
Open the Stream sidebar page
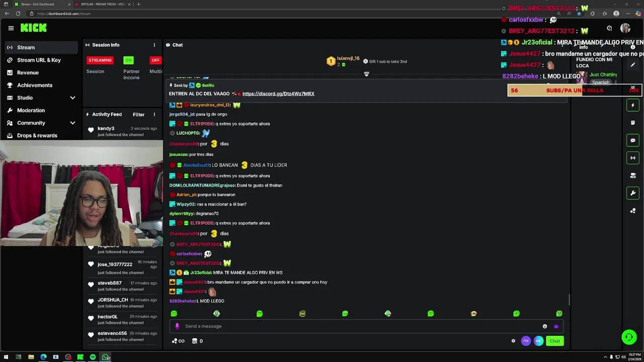pyautogui.click(x=40, y=48)
